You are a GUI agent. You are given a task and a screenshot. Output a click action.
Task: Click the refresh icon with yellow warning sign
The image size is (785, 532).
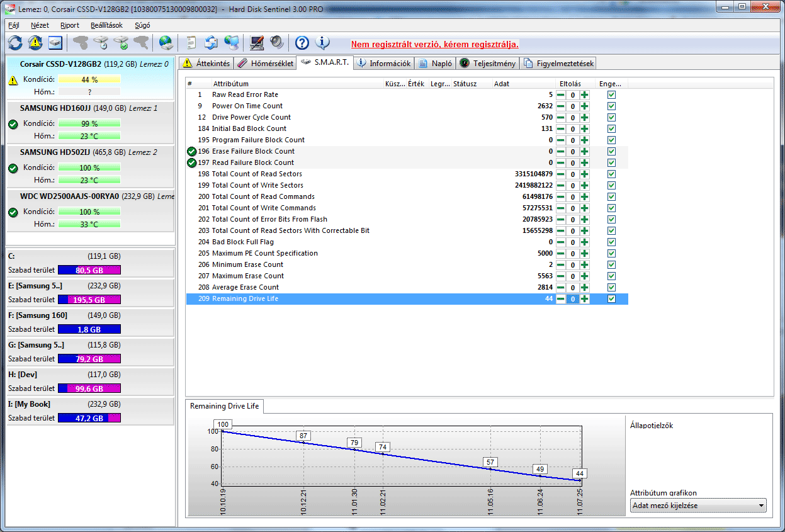35,43
